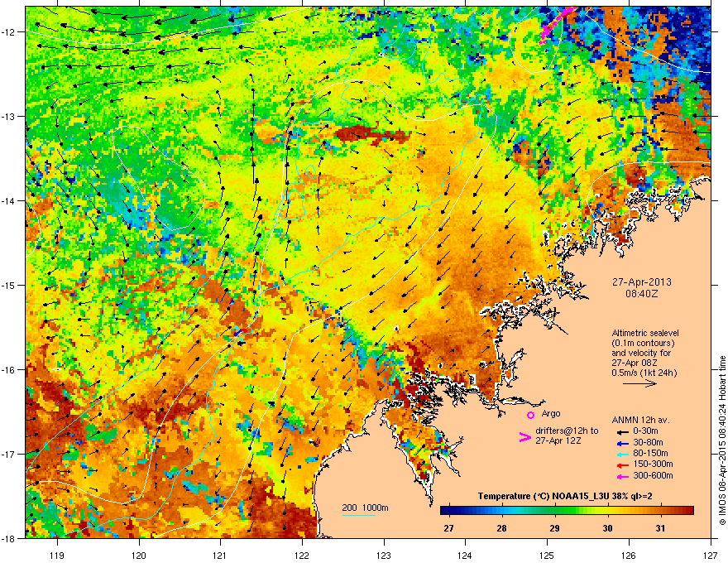Click the '08:40Z' time text
The height and width of the screenshot is (563, 728).
pyautogui.click(x=641, y=294)
